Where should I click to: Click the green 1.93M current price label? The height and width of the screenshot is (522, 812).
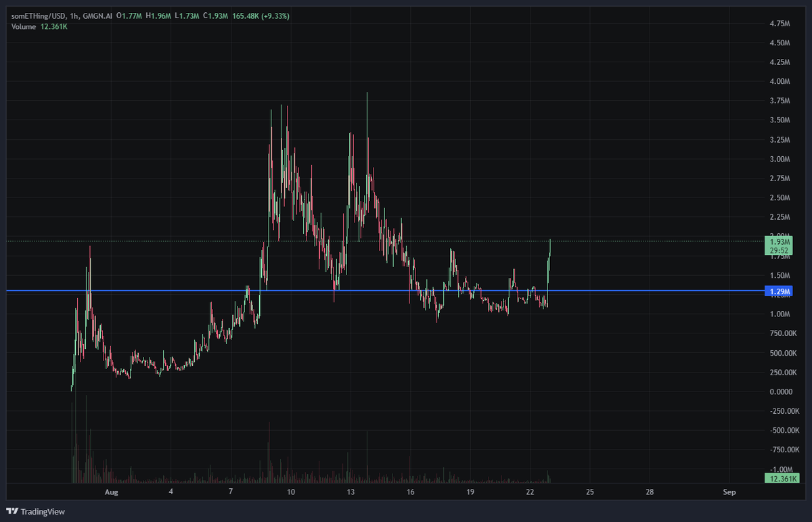pyautogui.click(x=778, y=241)
